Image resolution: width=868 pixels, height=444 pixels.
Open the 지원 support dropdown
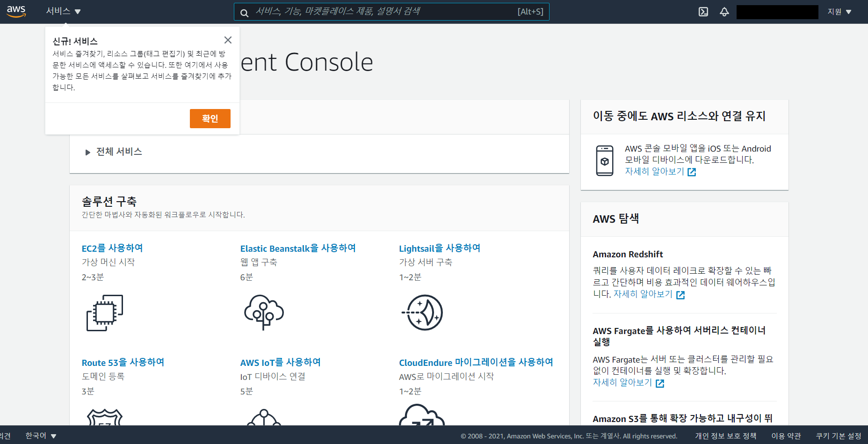(839, 12)
